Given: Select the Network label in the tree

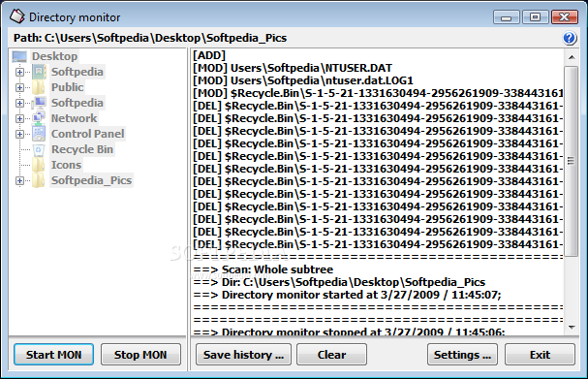Looking at the screenshot, I should pos(74,118).
